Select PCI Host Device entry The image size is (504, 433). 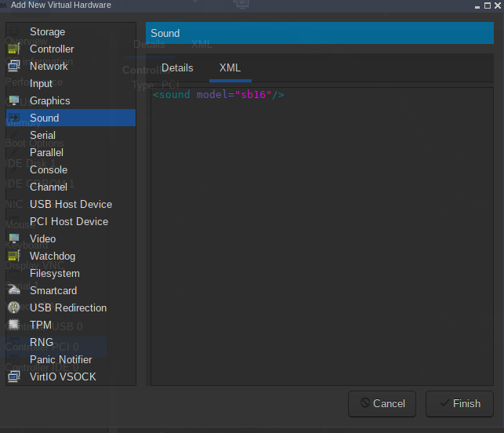click(x=71, y=221)
